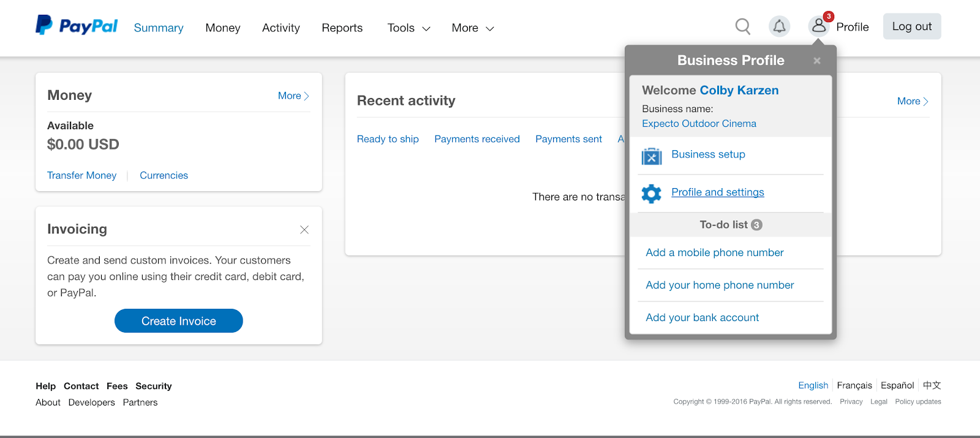
Task: Open the Legal footer link
Action: 878,402
